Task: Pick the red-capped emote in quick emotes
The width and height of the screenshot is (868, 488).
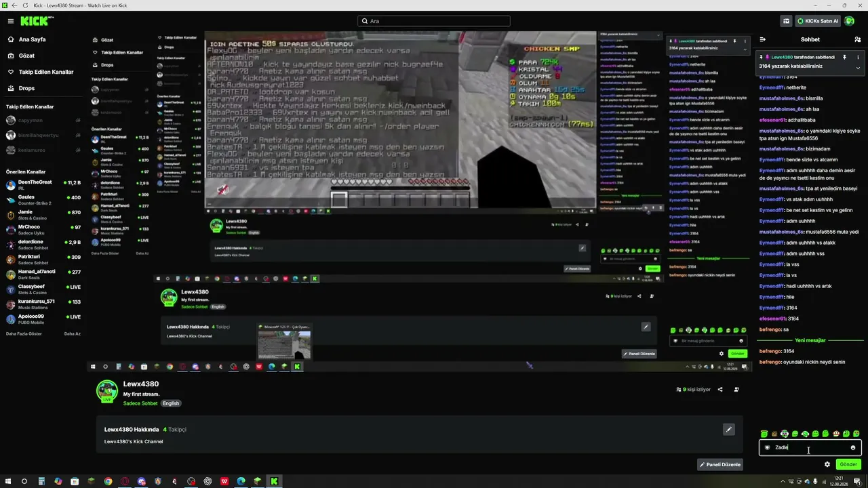Action: pyautogui.click(x=835, y=434)
